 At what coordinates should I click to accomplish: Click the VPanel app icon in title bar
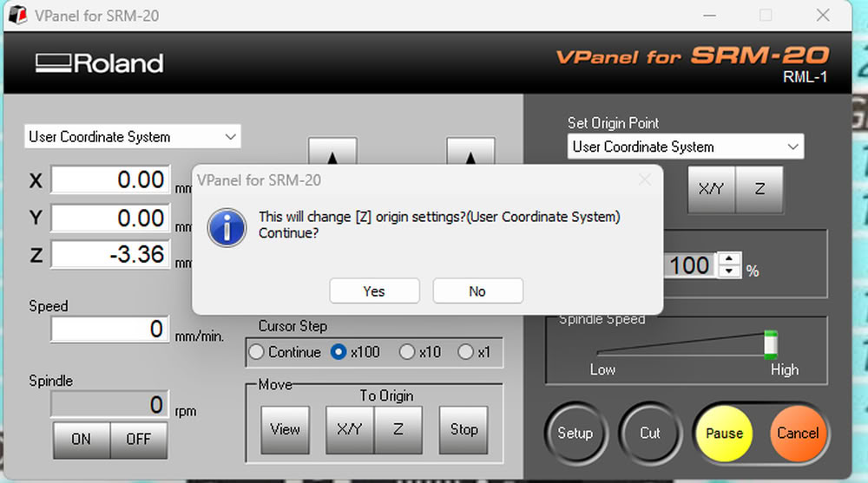tap(17, 15)
